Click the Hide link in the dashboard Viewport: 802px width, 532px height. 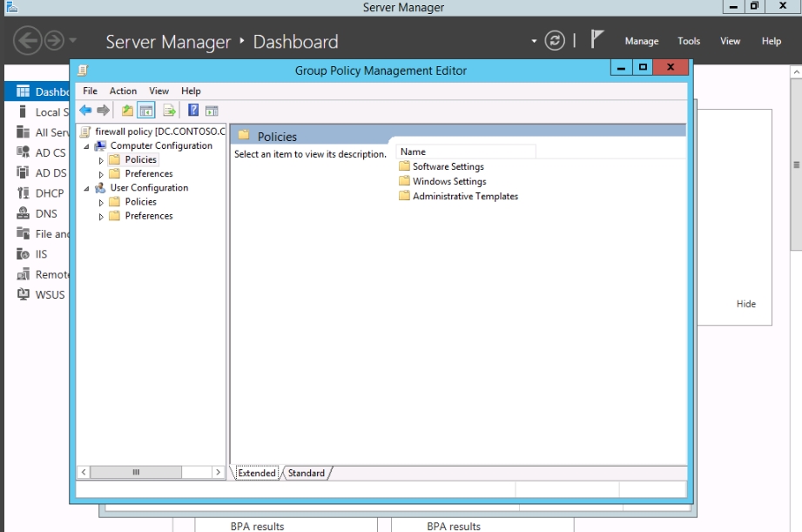(746, 304)
